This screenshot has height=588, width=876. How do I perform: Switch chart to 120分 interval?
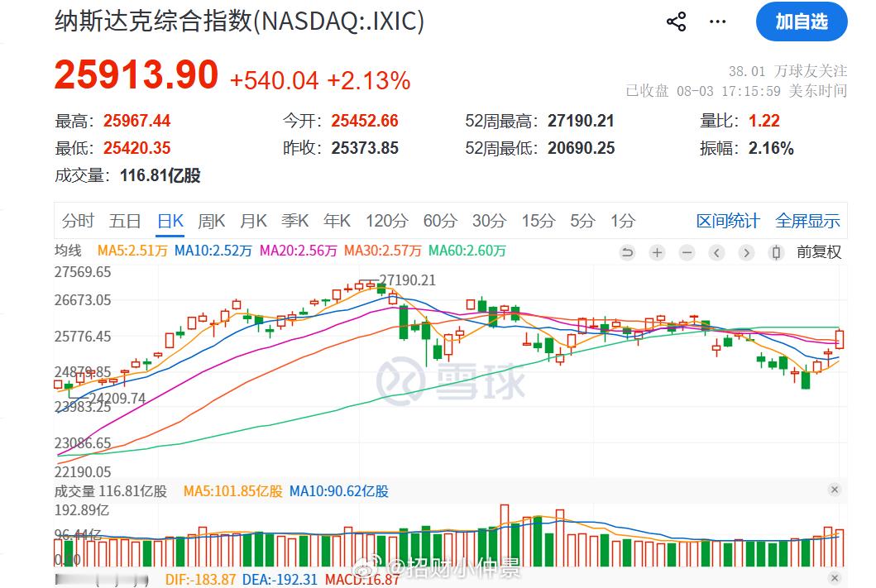point(387,221)
